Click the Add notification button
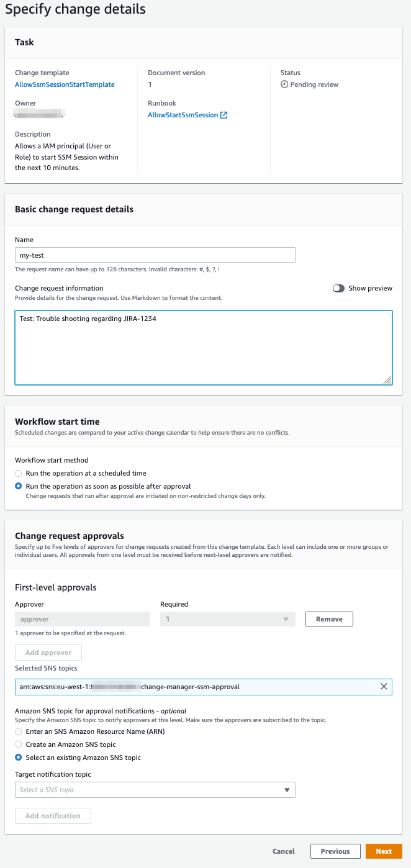 (53, 815)
